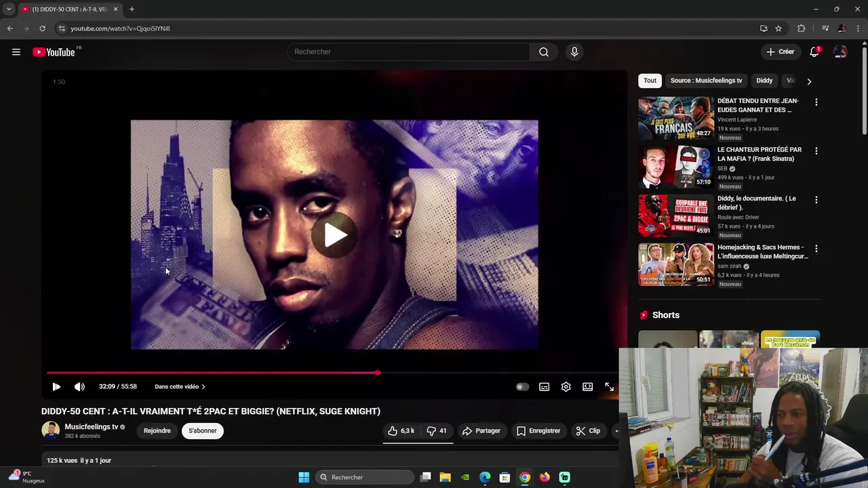This screenshot has width=868, height=488.
Task: Open options for 'DÉBAT TENDU ENTRE JEAN-EUDES' video
Action: 816,102
